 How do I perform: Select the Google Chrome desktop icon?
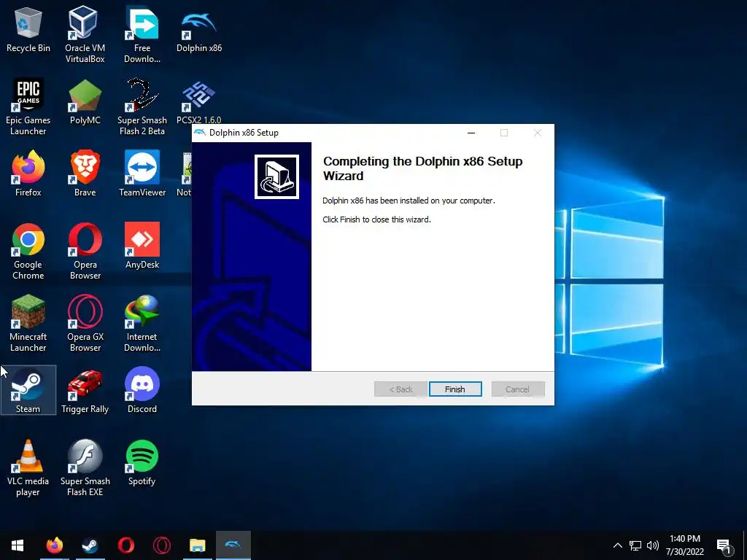coord(28,252)
